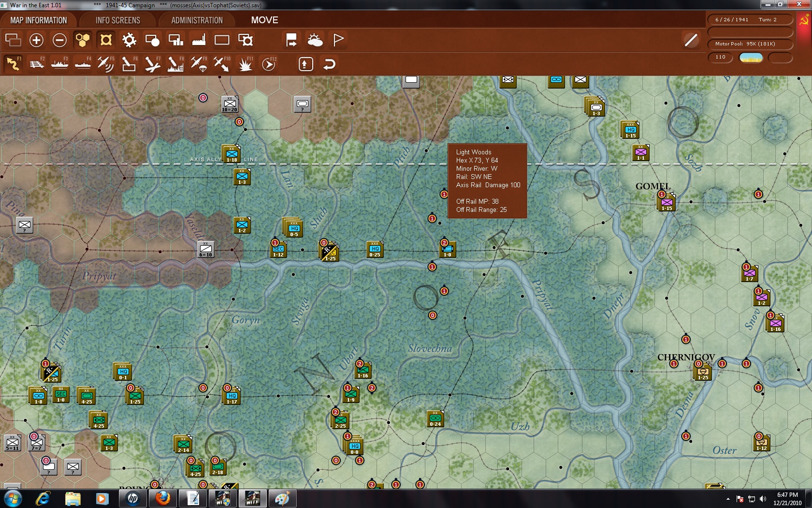This screenshot has width=812, height=508.
Task: Select the Axis unit labeled 10=20
Action: pos(230,104)
